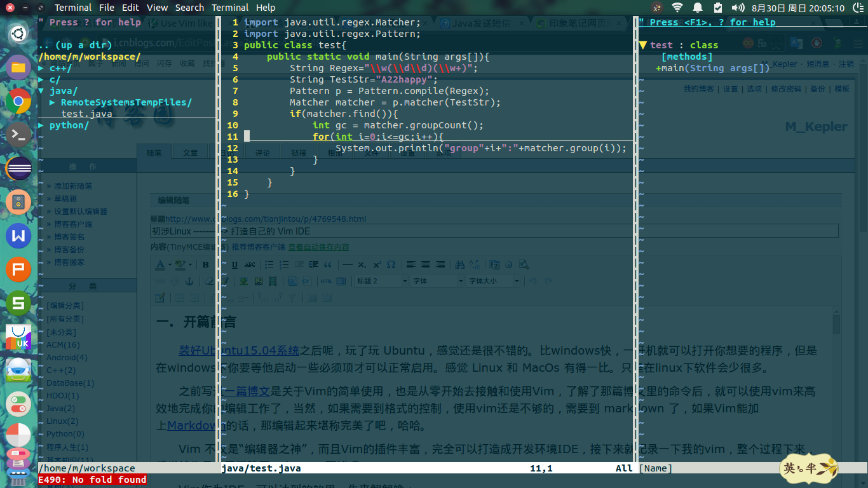Viewport: 868px width, 488px height.
Task: Click 'Press <F1>, ? for help' in Tagbar
Action: coord(707,22)
